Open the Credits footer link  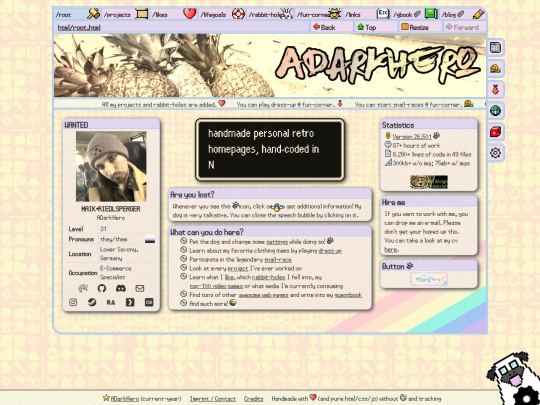tap(253, 399)
